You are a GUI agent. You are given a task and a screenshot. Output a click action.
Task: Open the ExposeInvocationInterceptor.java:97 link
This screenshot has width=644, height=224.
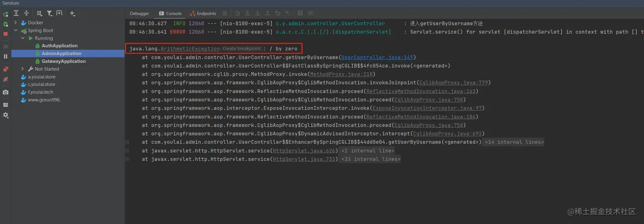coord(427,108)
